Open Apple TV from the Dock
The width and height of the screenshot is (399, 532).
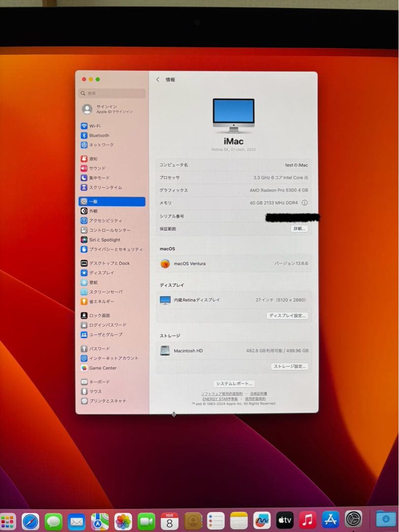click(x=285, y=520)
